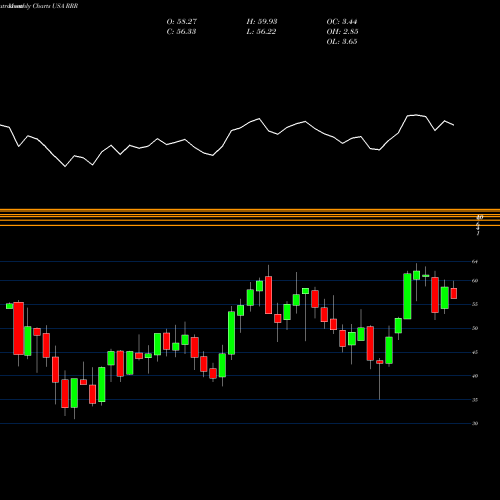The image size is (500, 500).
Task: Select the low value 'L: 56.22'
Action: tap(261, 32)
